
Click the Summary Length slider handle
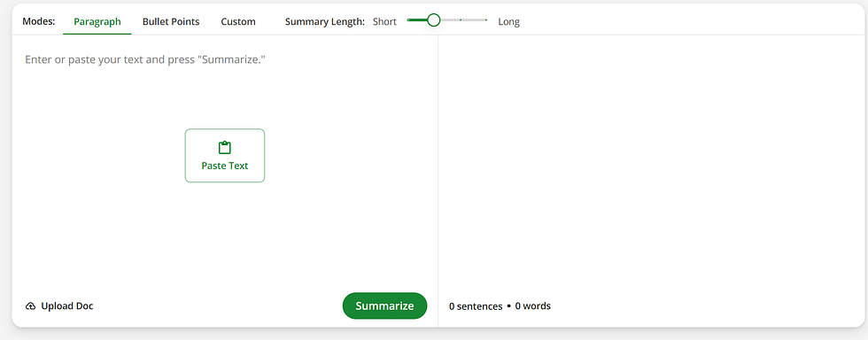[x=433, y=20]
